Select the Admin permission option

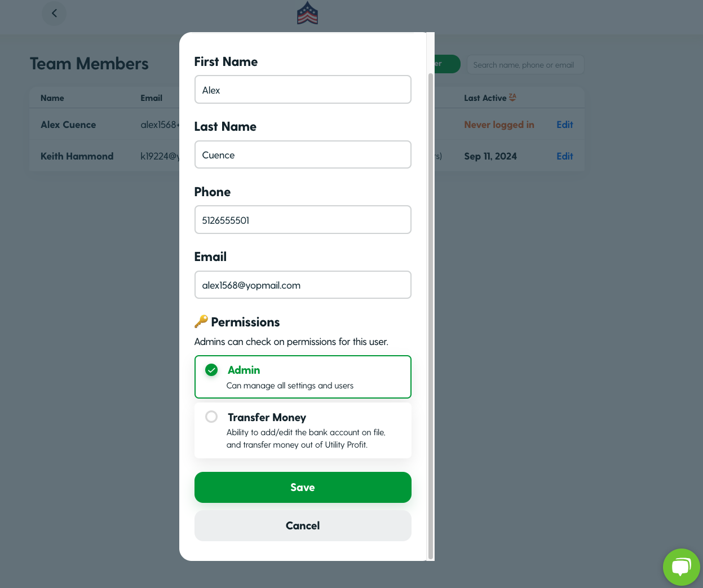tap(303, 377)
